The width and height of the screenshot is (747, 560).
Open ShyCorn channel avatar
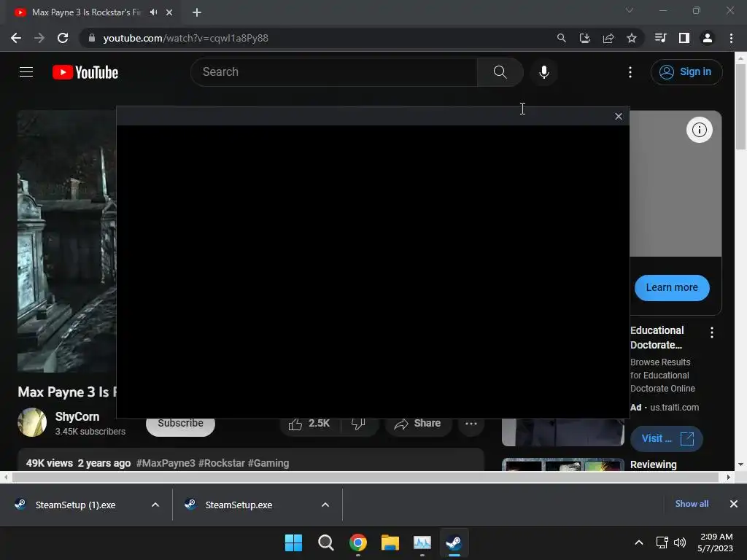tap(32, 422)
